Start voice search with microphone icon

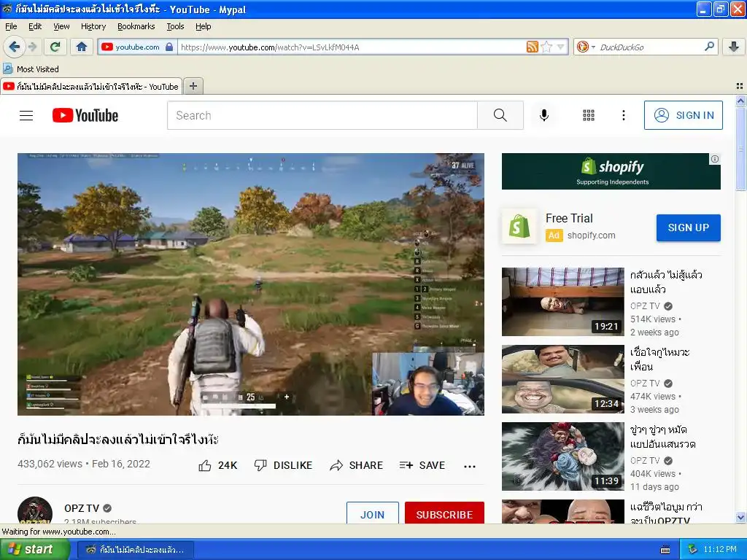[x=544, y=115]
